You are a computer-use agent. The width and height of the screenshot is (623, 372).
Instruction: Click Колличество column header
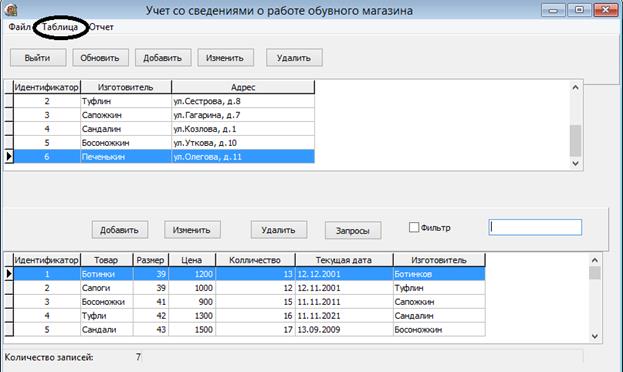[255, 260]
